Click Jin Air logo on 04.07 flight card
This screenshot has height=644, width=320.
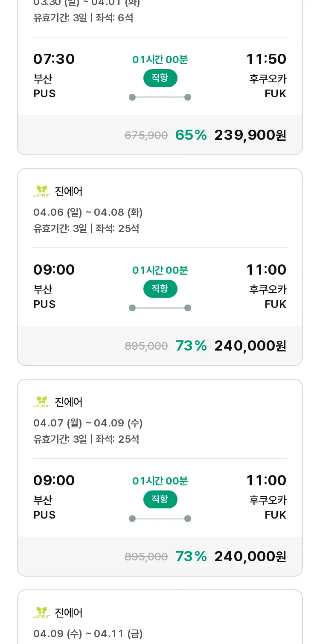(x=42, y=402)
